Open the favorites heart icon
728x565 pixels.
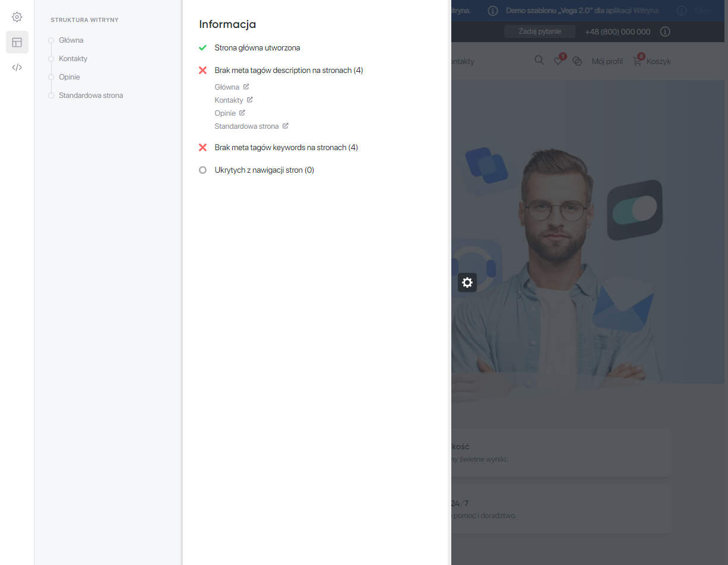[558, 61]
